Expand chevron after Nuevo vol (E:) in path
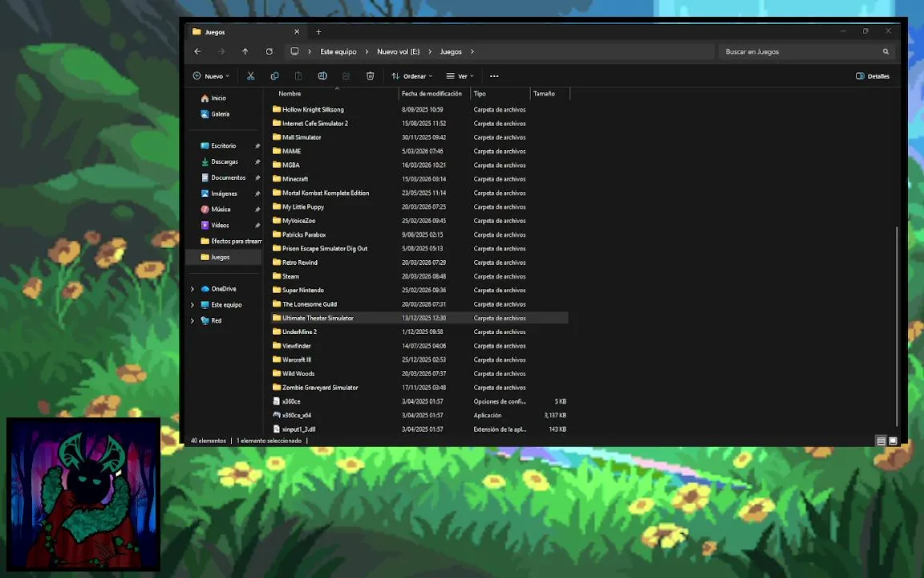 [430, 52]
